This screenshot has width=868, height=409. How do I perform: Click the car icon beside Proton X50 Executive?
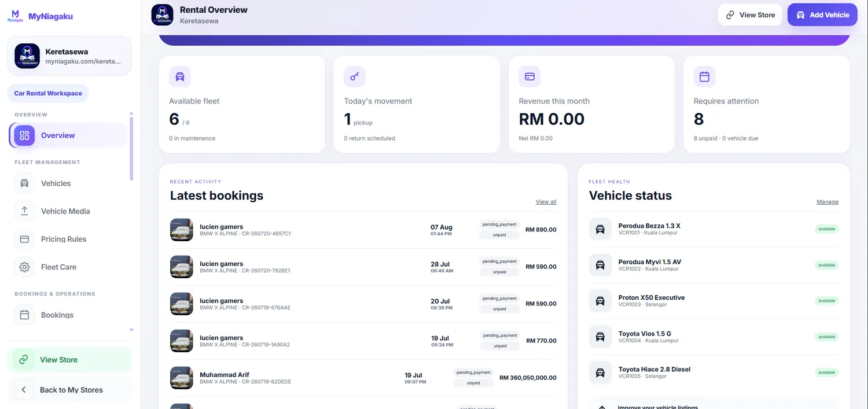click(600, 301)
